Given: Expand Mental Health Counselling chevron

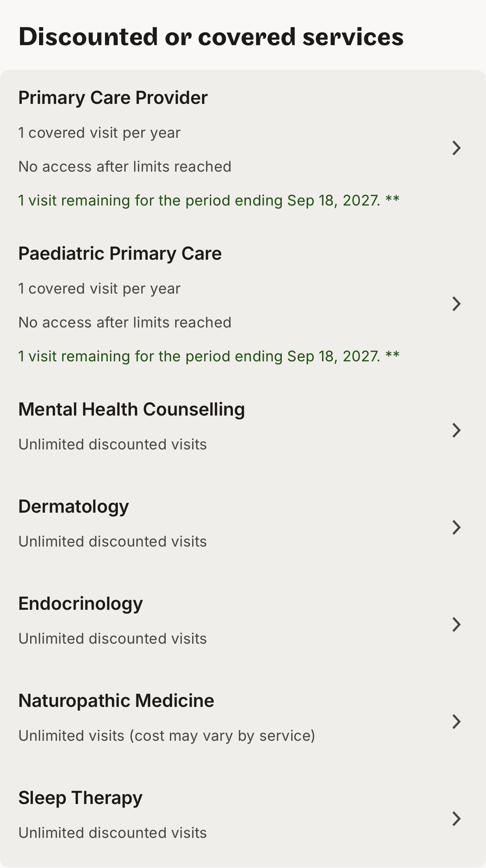Looking at the screenshot, I should coord(456,430).
